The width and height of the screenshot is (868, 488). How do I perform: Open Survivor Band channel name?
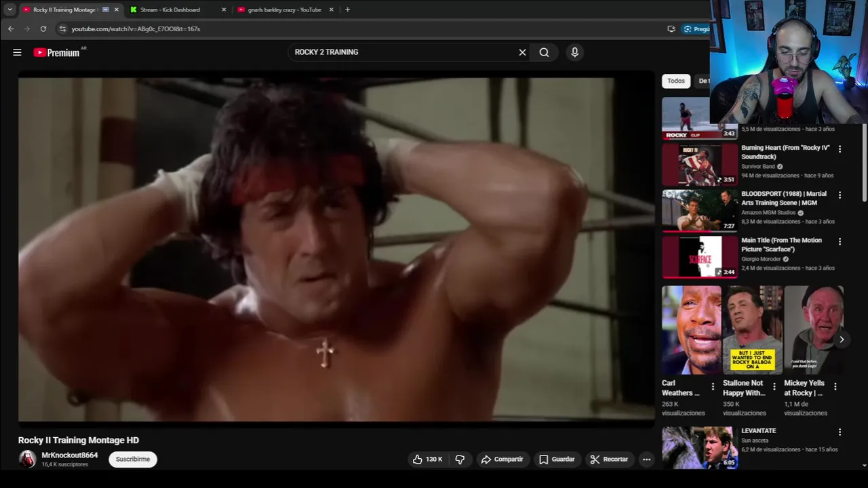[759, 167]
